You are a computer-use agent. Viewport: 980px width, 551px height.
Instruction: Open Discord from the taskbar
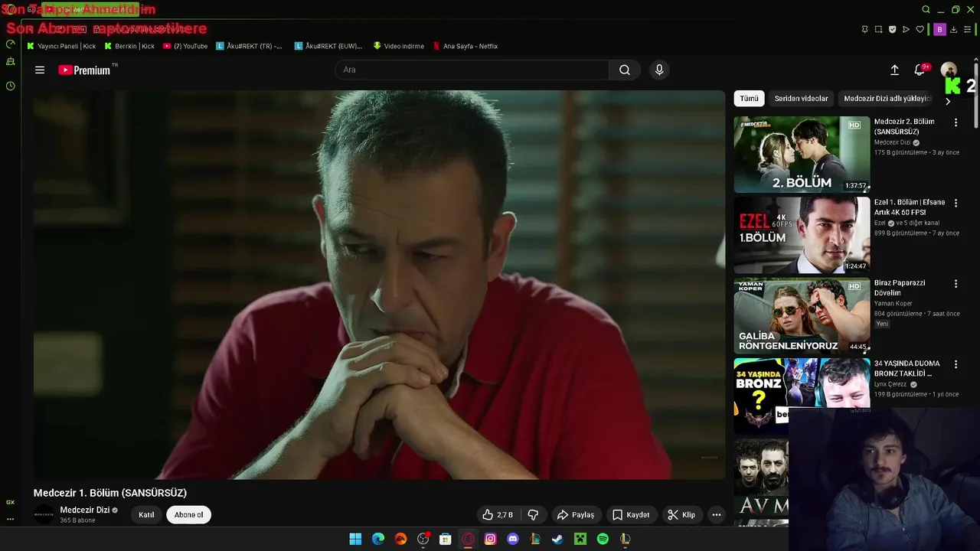click(x=513, y=539)
